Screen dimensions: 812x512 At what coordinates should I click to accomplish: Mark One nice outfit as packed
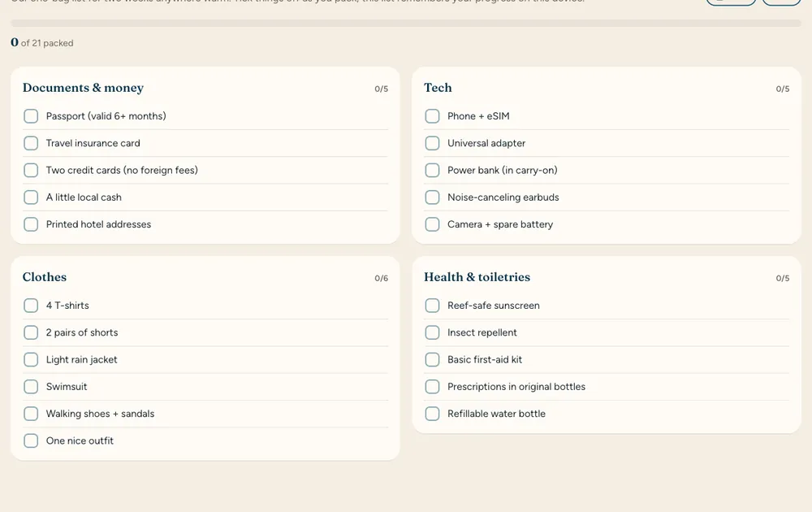coord(31,440)
